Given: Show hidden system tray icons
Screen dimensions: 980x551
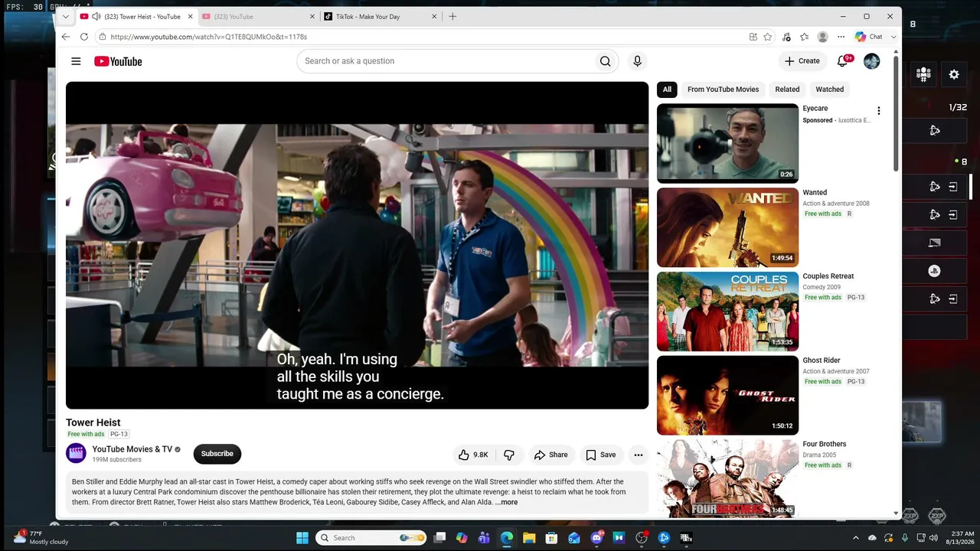Looking at the screenshot, I should point(856,538).
